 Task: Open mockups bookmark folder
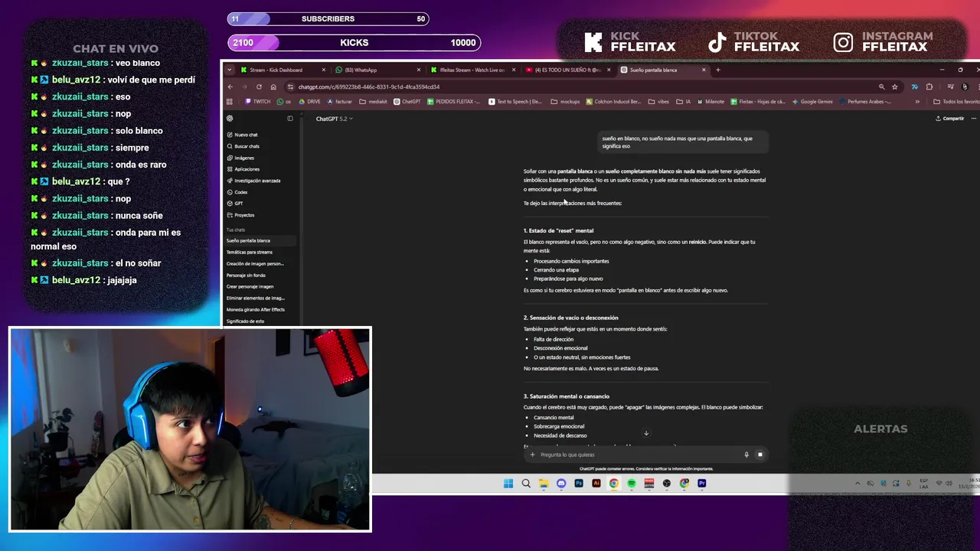566,101
